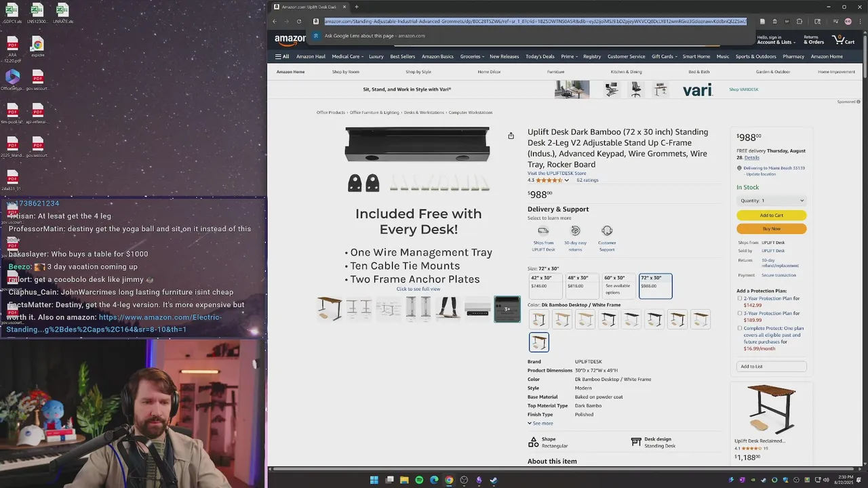Open the OBS icon on the taskbar
The width and height of the screenshot is (868, 488).
pos(464,480)
